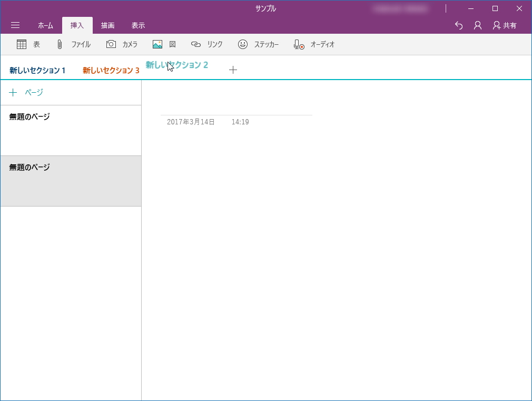Open the hamburger navigation menu
The height and width of the screenshot is (401, 532).
coord(15,25)
